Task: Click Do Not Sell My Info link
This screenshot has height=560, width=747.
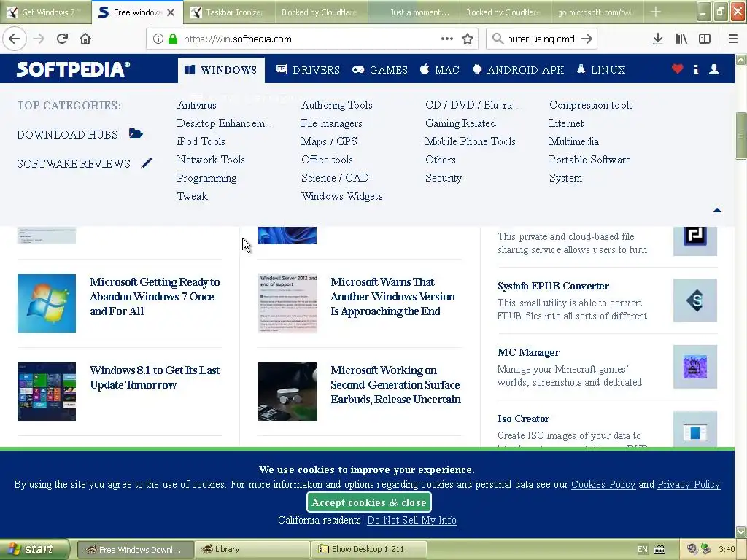Action: tap(411, 520)
